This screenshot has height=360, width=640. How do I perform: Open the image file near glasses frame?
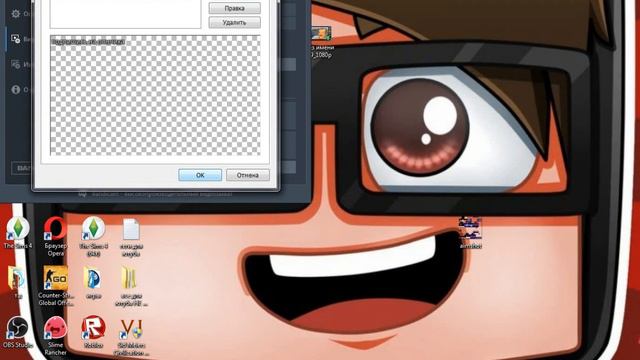pyautogui.click(x=470, y=233)
